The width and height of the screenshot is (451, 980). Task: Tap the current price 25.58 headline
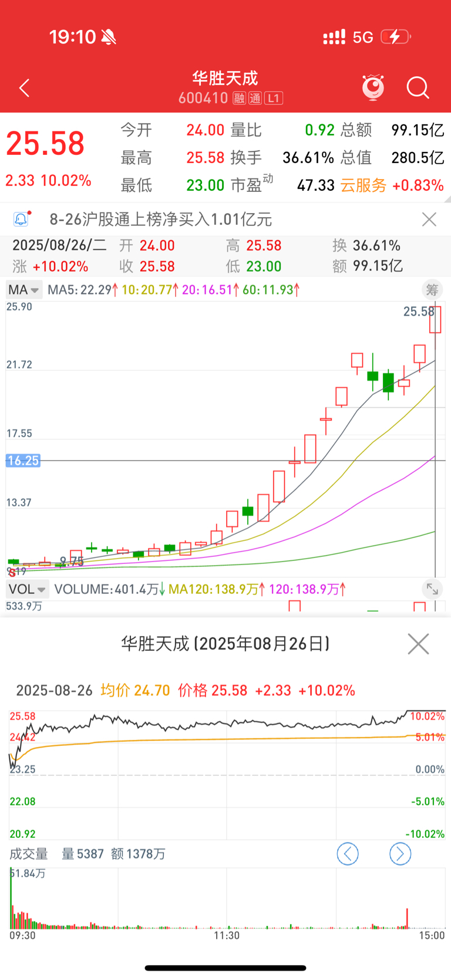tap(45, 144)
